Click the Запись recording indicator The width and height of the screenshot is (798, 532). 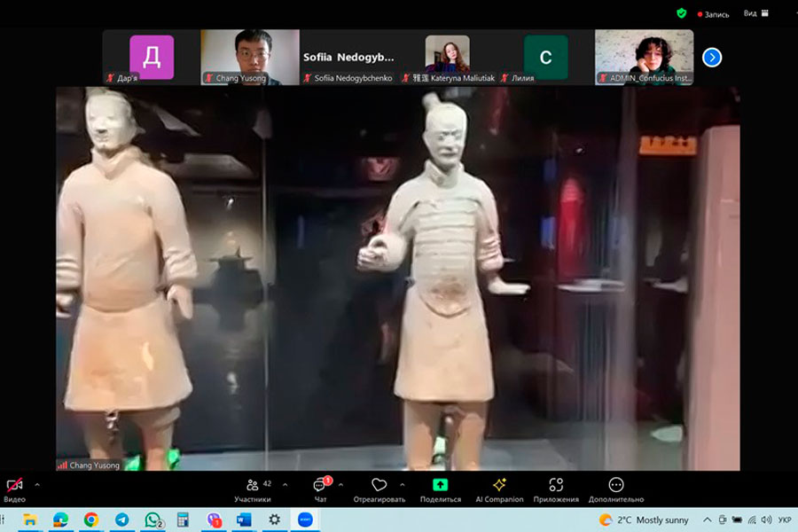[714, 14]
